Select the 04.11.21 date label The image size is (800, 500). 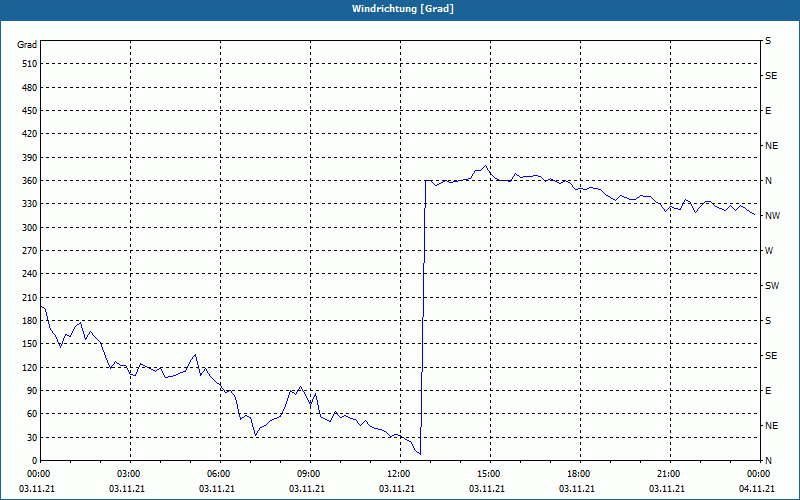[x=757, y=489]
